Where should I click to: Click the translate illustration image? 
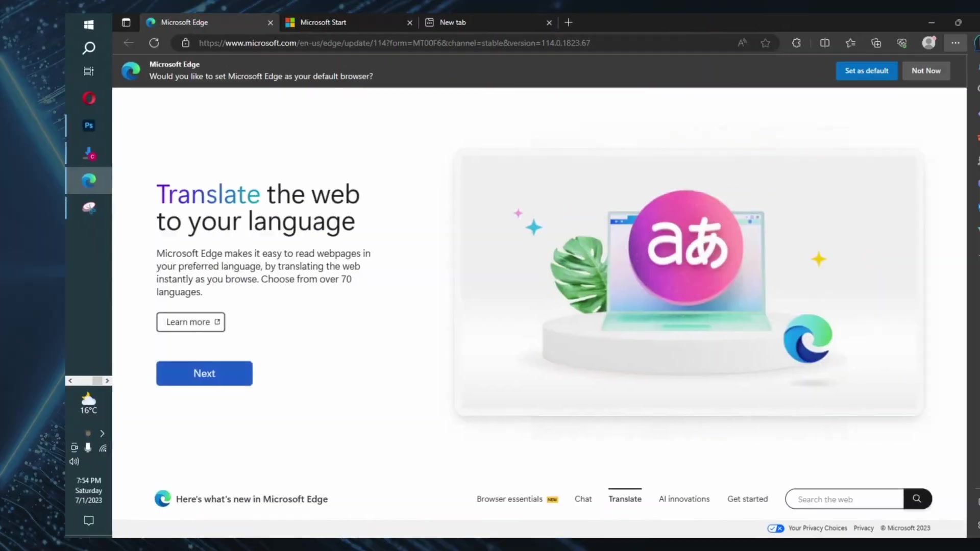pyautogui.click(x=689, y=283)
